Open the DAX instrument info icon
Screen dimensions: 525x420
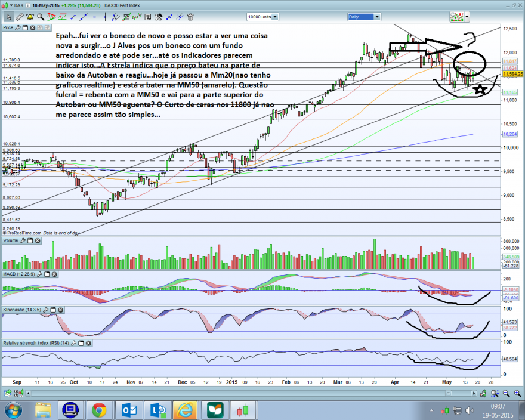(x=28, y=5)
